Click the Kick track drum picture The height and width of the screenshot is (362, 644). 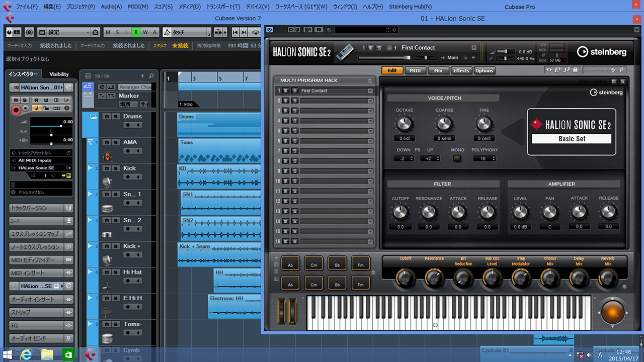107,182
